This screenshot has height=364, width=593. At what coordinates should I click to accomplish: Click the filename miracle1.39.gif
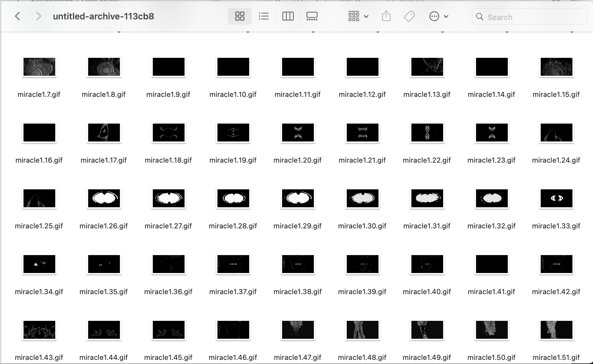362,292
